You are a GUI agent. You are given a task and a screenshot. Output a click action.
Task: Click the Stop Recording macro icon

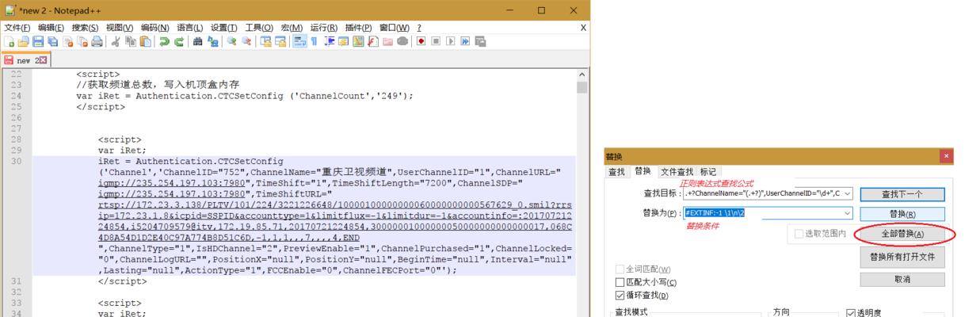click(436, 41)
